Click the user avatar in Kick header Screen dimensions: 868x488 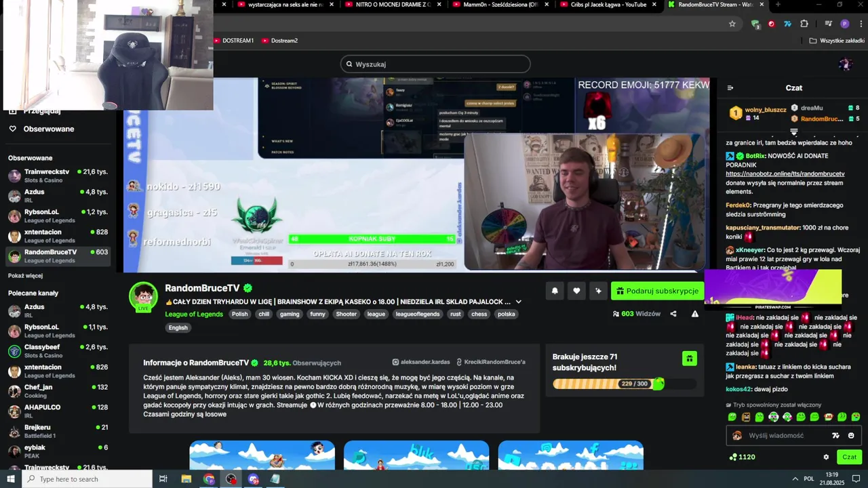(845, 64)
